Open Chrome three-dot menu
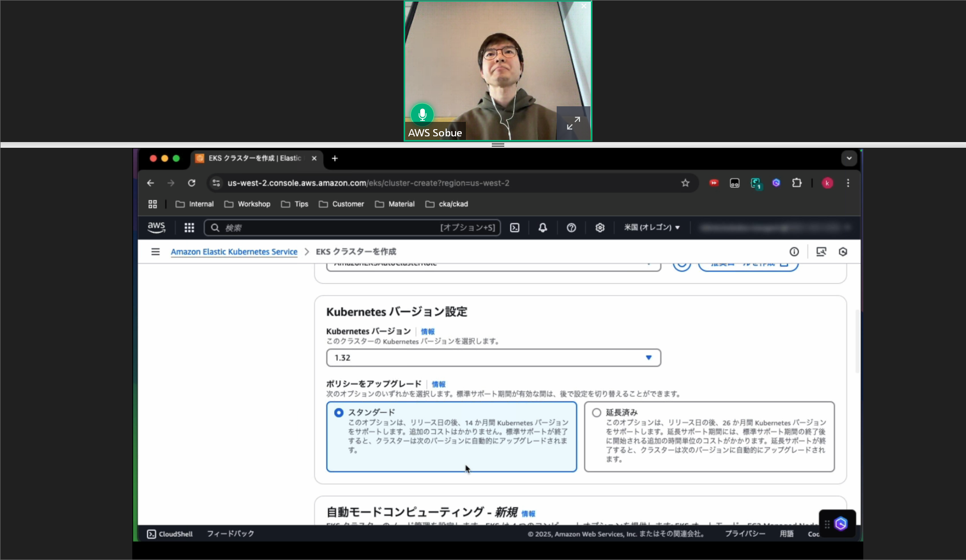 (848, 183)
